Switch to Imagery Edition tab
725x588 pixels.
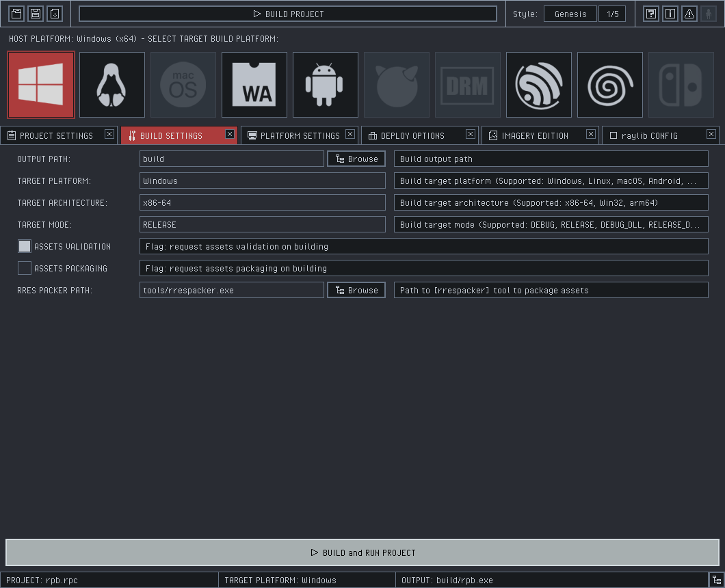click(535, 135)
